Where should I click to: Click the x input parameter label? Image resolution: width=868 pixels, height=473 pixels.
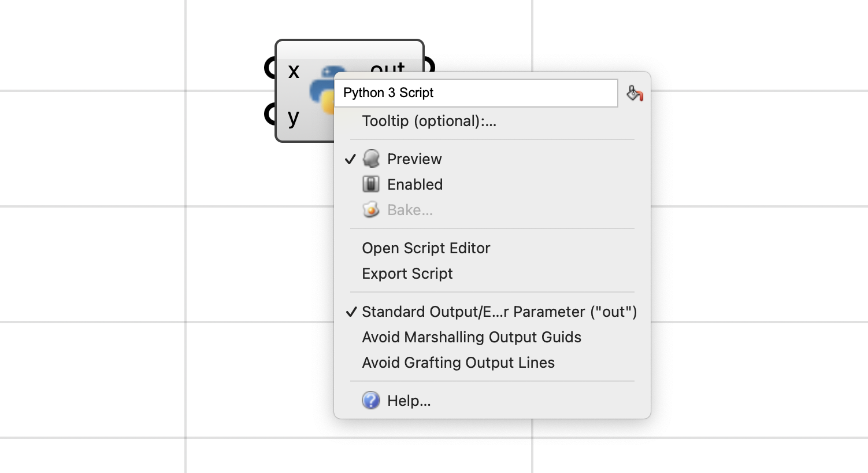[x=294, y=71]
